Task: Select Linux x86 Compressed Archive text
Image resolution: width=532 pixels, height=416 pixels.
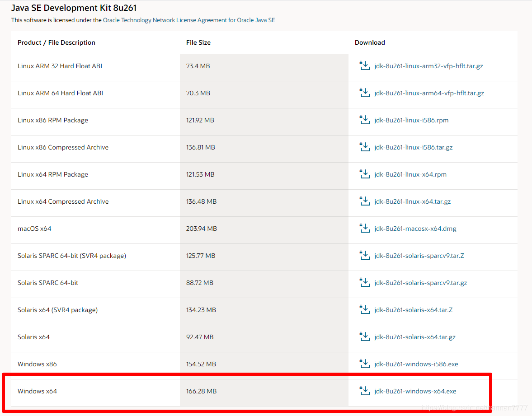Action: click(63, 147)
